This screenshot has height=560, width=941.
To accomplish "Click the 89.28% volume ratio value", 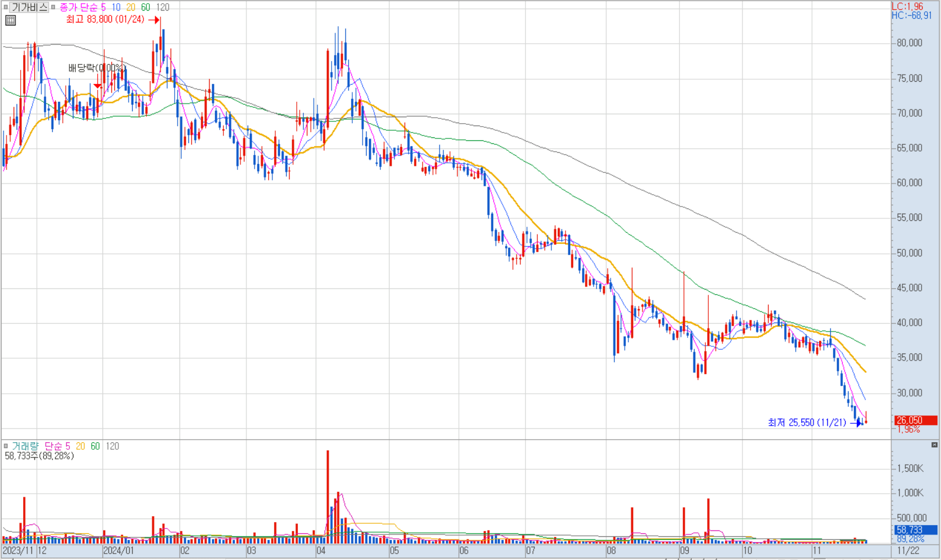I will 910,539.
